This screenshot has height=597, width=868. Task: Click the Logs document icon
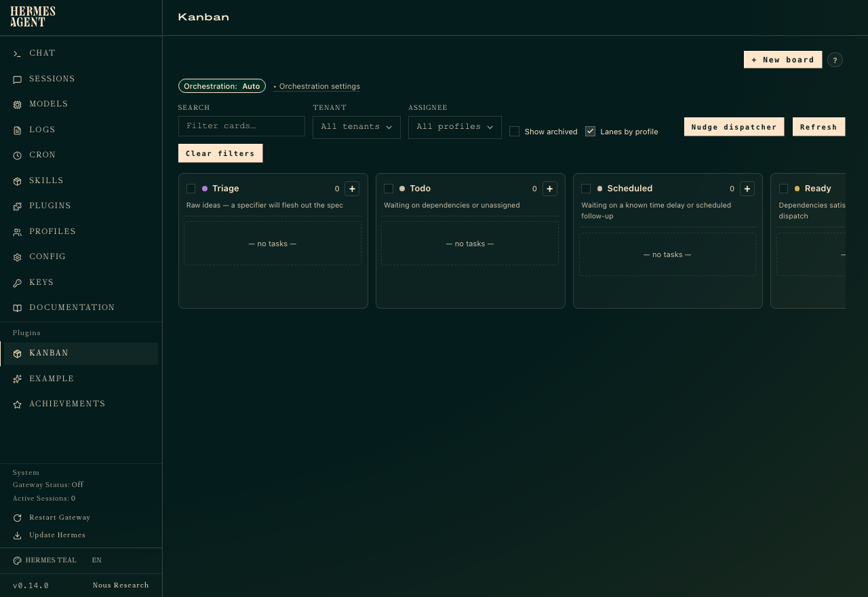[x=17, y=130]
